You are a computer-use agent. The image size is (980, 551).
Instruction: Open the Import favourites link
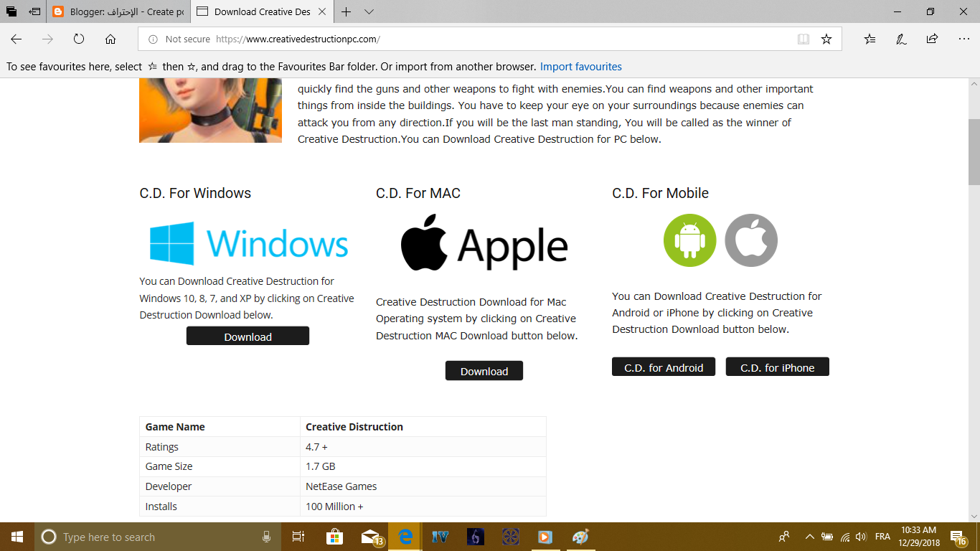click(581, 67)
